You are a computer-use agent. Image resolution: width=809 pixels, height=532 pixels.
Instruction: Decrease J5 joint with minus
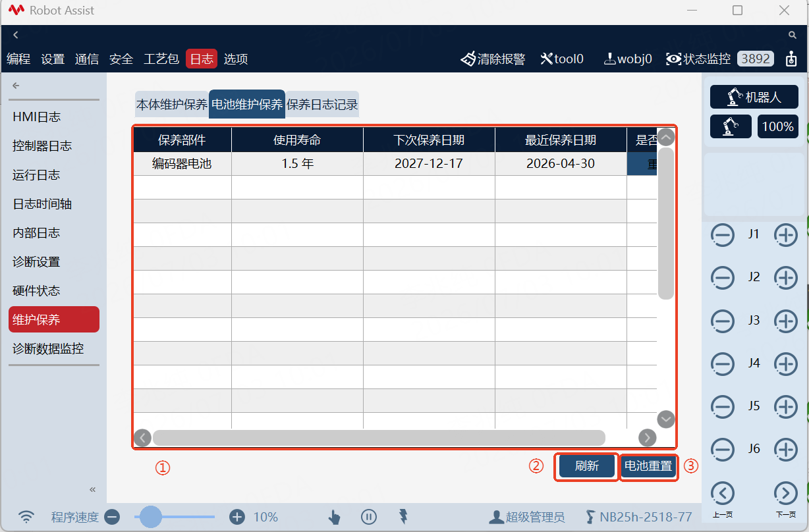(723, 407)
